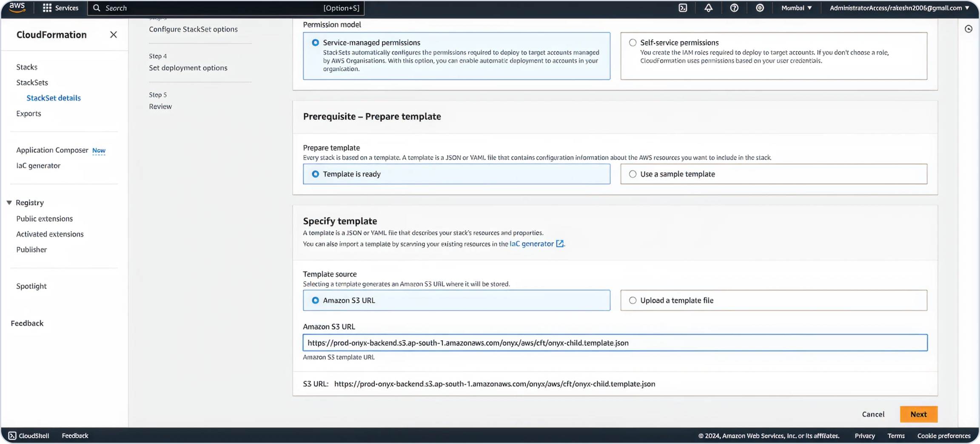The height and width of the screenshot is (444, 980).
Task: Click the CloudShell icon in footer
Action: click(12, 436)
